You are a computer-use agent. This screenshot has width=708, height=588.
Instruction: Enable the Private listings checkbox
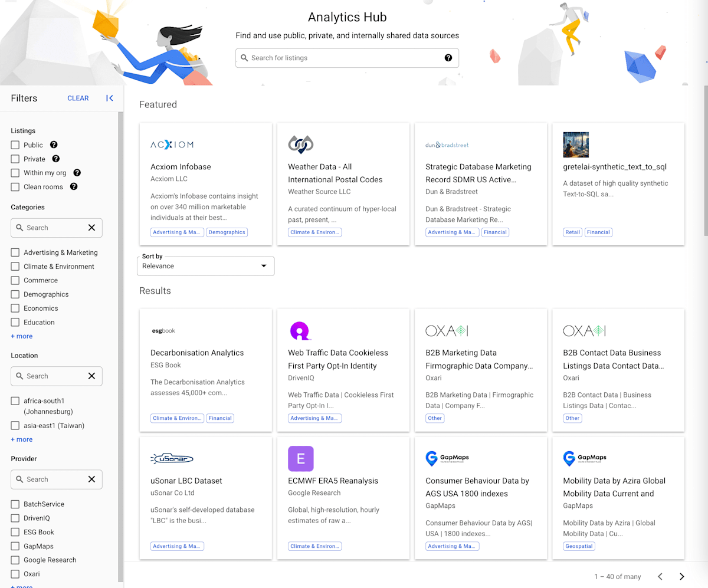tap(15, 159)
